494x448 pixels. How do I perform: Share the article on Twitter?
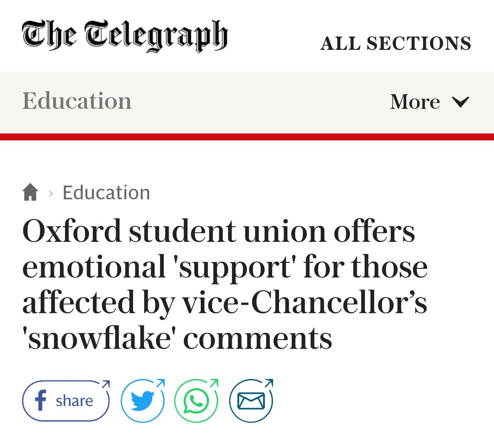pyautogui.click(x=142, y=401)
